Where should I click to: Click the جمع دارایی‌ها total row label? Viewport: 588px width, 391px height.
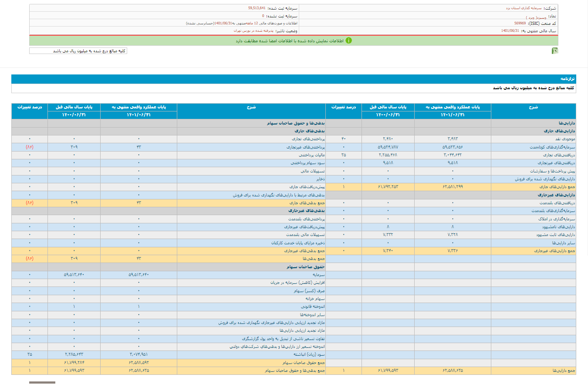click(x=564, y=371)
